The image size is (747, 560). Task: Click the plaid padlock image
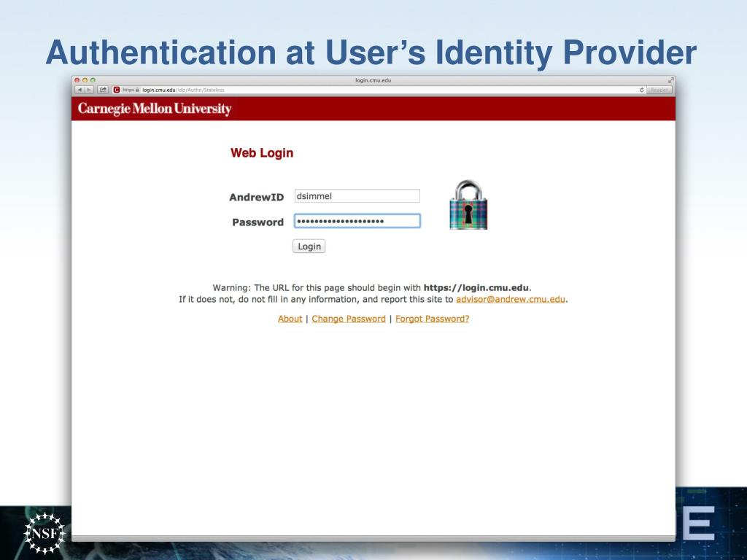coord(468,204)
